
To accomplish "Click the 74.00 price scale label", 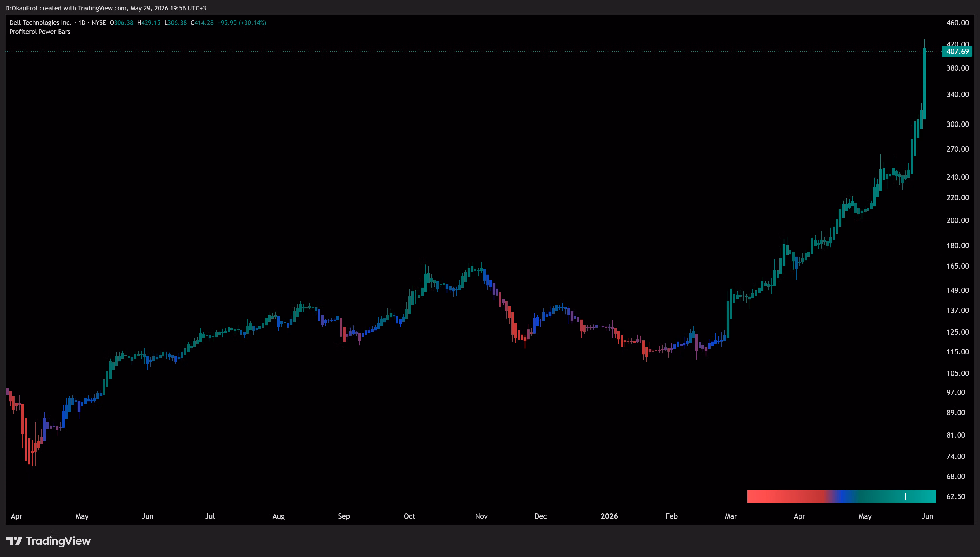I will (955, 456).
